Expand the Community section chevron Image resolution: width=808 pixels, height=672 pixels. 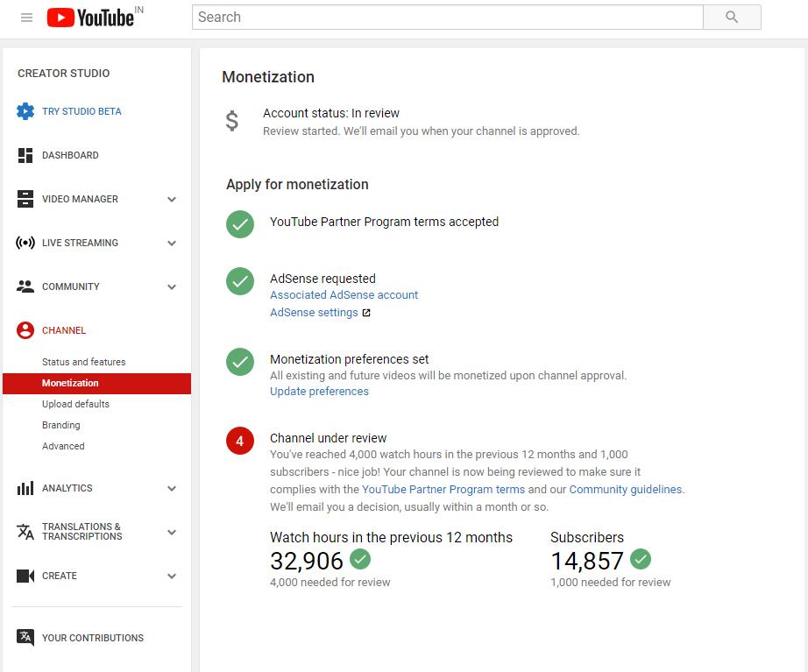pyautogui.click(x=172, y=287)
